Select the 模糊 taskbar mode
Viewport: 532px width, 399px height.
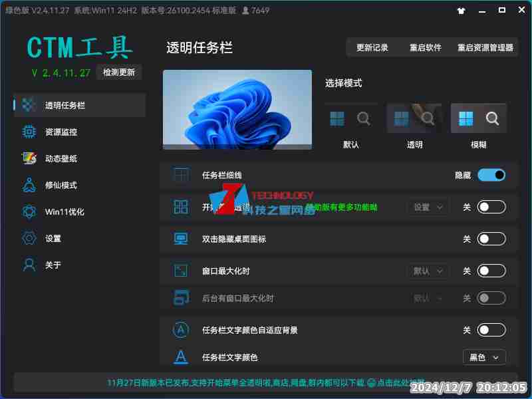pyautogui.click(x=479, y=118)
